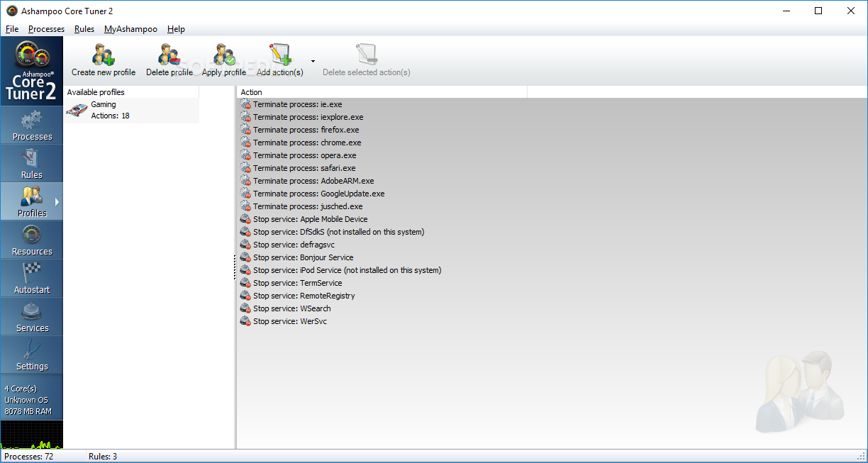Open the Autostart sidebar section
The height and width of the screenshot is (463, 868).
(32, 279)
